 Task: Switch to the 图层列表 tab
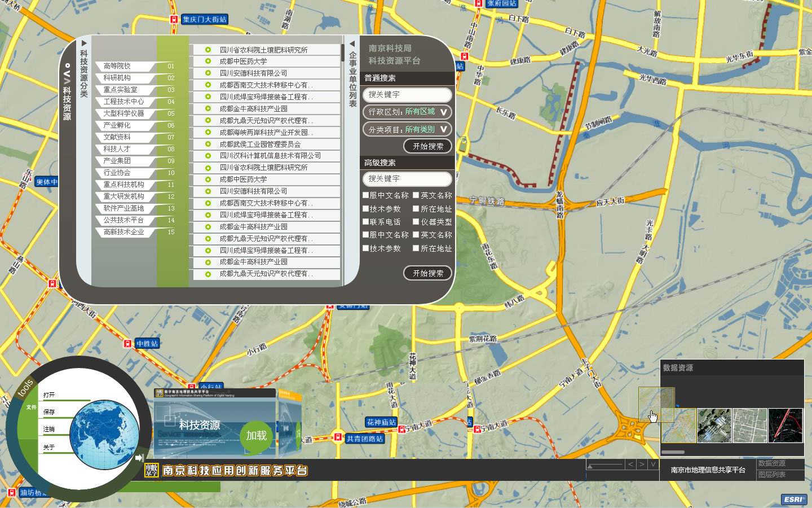pos(771,475)
